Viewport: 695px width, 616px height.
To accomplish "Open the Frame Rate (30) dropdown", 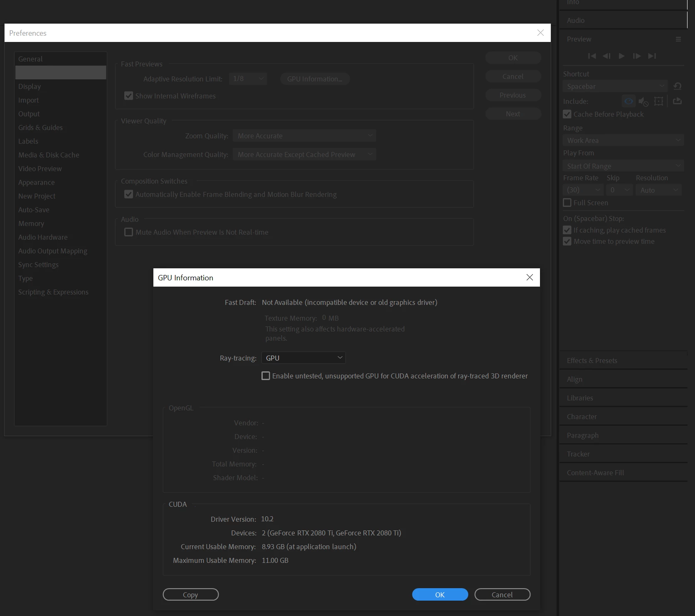I will tap(583, 190).
